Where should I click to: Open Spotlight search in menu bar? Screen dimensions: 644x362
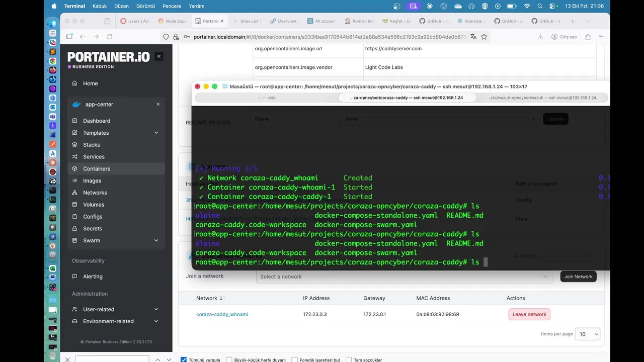point(539,6)
